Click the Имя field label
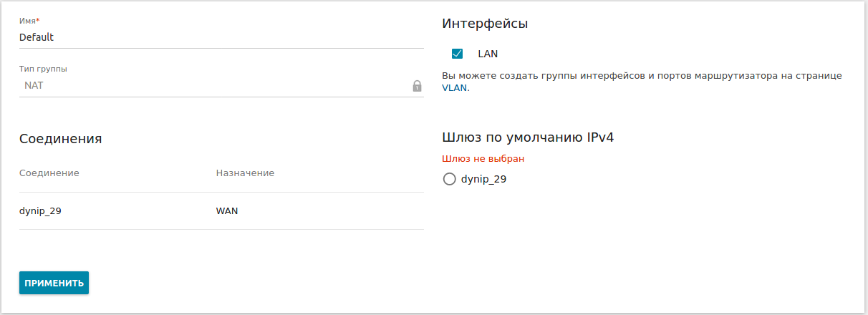Viewport: 868px width, 315px height. pyautogui.click(x=29, y=21)
